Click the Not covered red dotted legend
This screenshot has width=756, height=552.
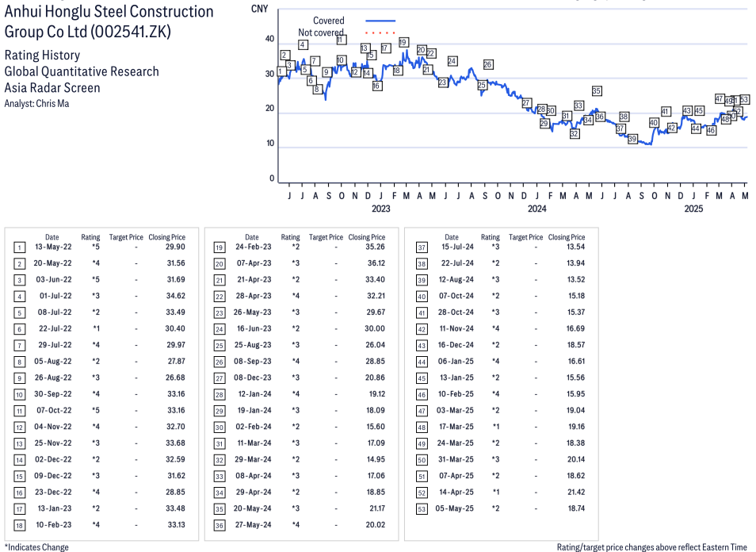380,33
